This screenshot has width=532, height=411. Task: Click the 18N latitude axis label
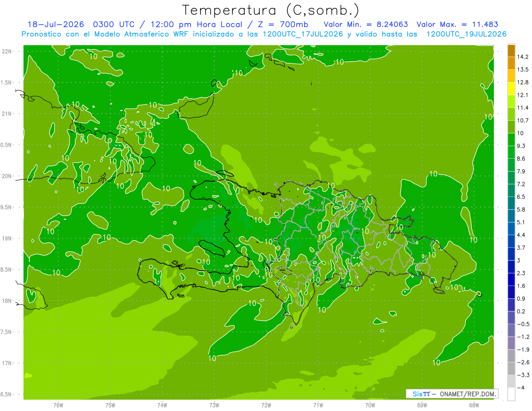tap(7, 301)
